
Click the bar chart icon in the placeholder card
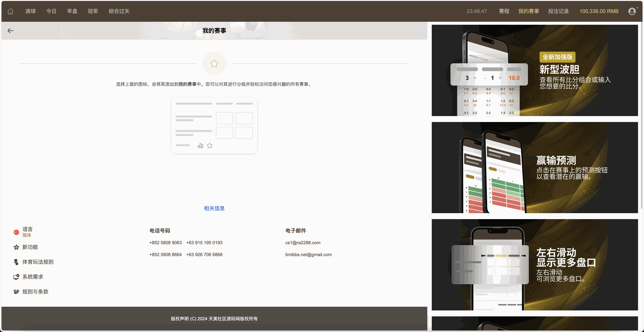[x=201, y=145]
